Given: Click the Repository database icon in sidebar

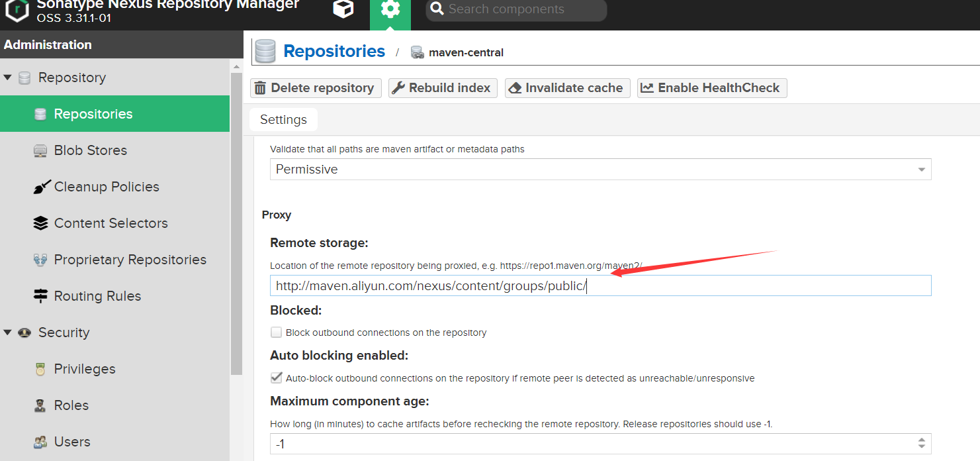Looking at the screenshot, I should click(24, 78).
